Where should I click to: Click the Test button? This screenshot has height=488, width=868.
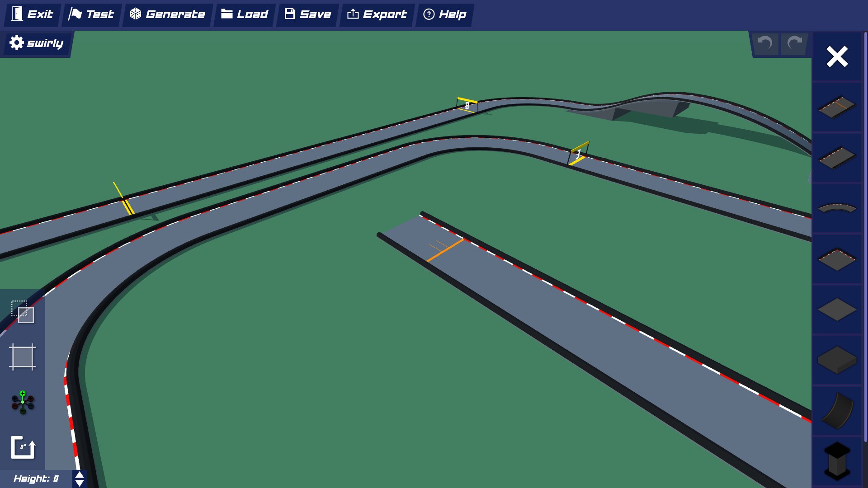(x=91, y=14)
